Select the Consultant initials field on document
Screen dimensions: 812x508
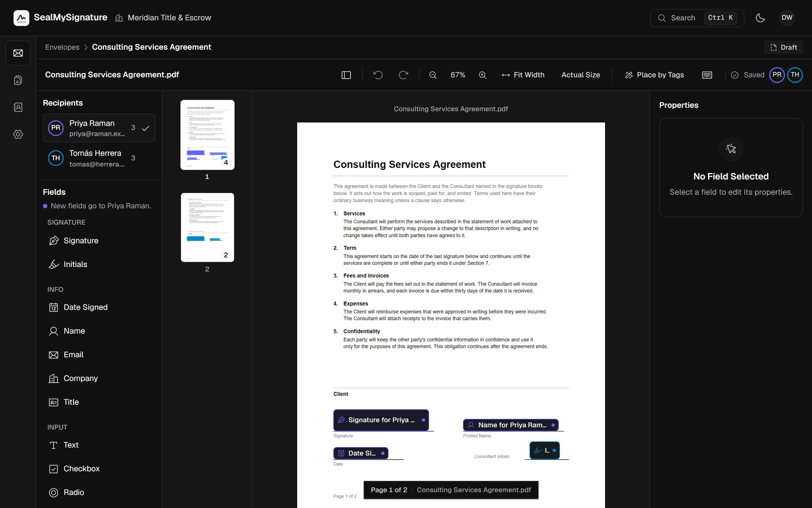click(544, 450)
